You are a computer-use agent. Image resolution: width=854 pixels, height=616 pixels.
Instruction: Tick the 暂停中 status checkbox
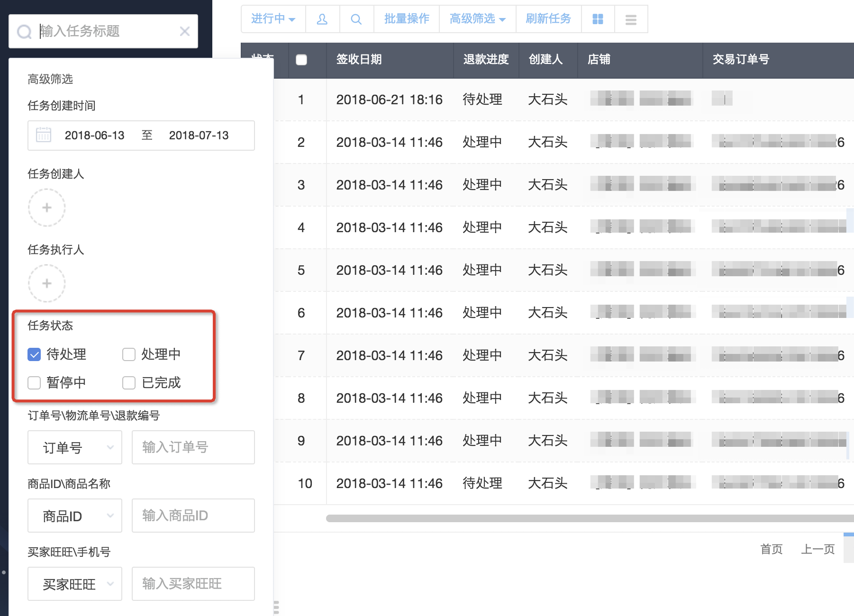pos(34,383)
